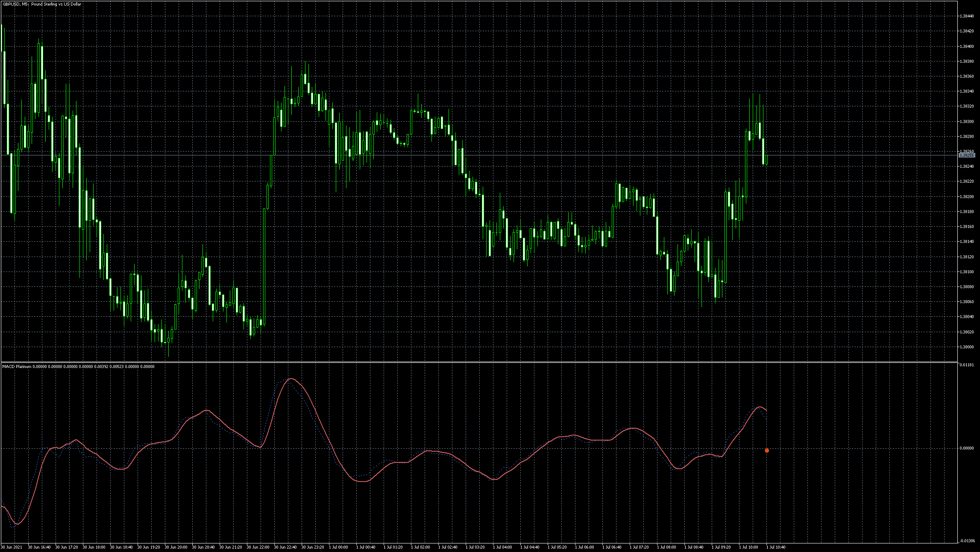
Task: Click the 30 Jun 23:20 time label
Action: [313, 547]
